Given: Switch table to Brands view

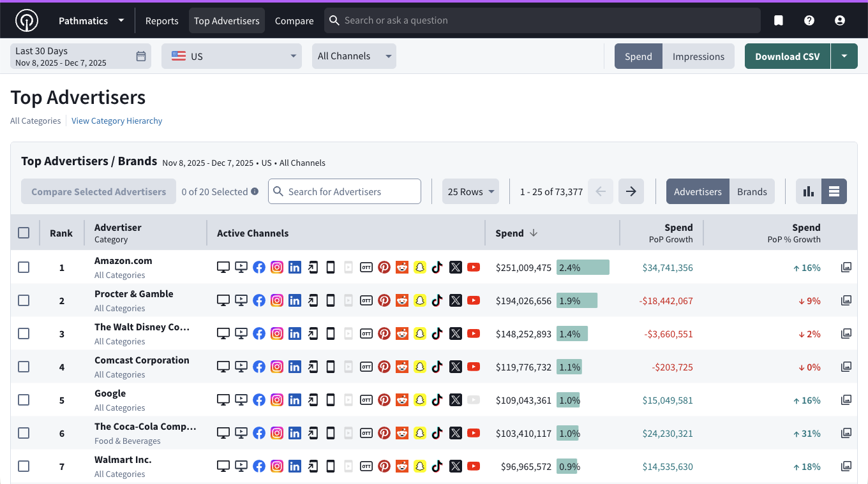Looking at the screenshot, I should tap(752, 191).
